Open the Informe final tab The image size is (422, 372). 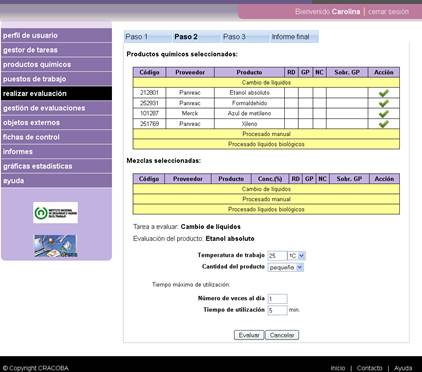pyautogui.click(x=291, y=37)
